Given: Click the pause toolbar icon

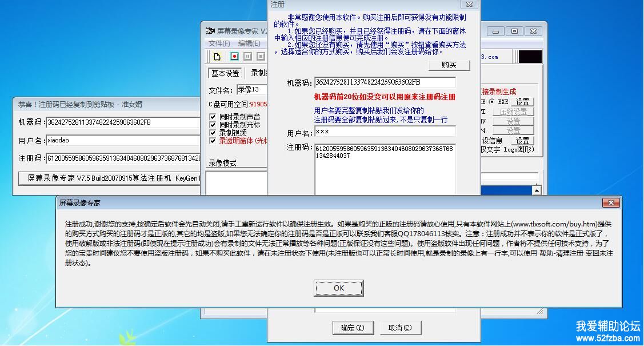Looking at the screenshot, I should [247, 56].
